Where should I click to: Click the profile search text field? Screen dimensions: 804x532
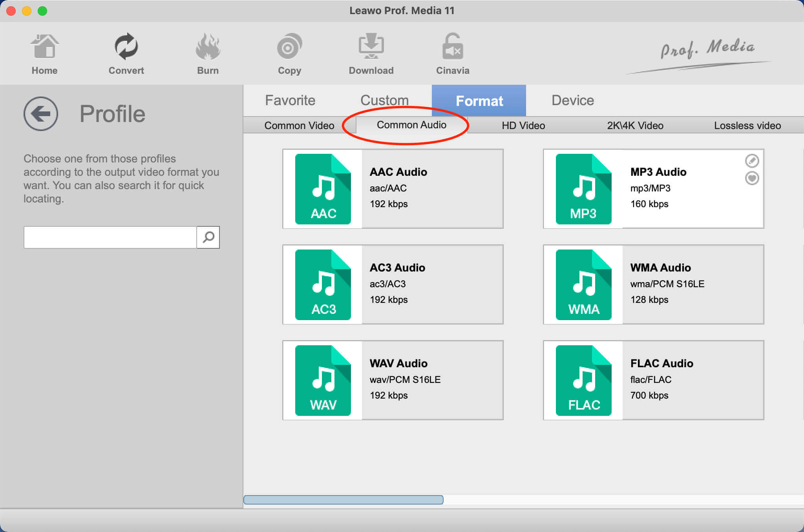click(110, 237)
